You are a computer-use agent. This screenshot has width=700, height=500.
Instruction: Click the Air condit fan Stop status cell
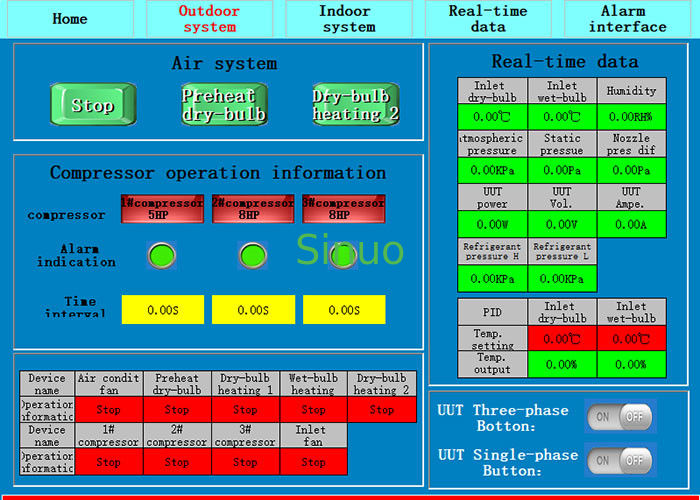[109, 410]
